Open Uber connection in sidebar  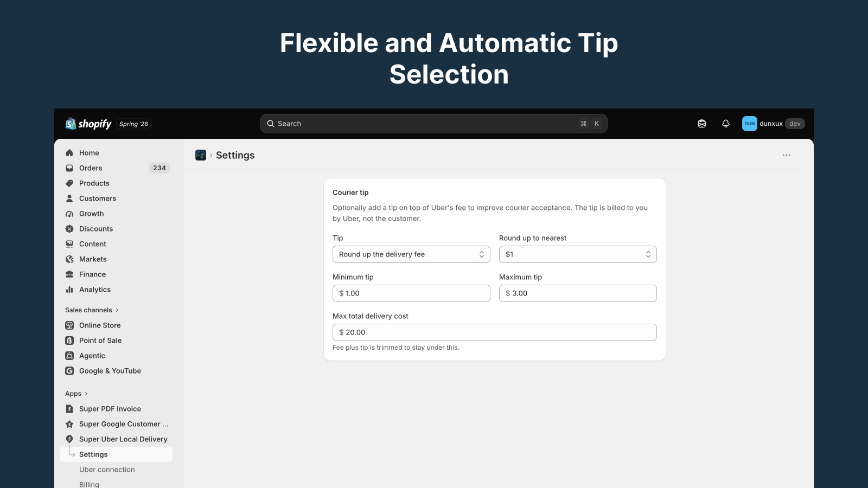(x=107, y=470)
